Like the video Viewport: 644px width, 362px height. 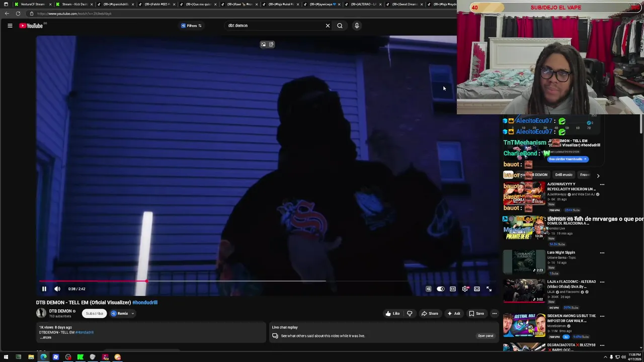coord(392,314)
